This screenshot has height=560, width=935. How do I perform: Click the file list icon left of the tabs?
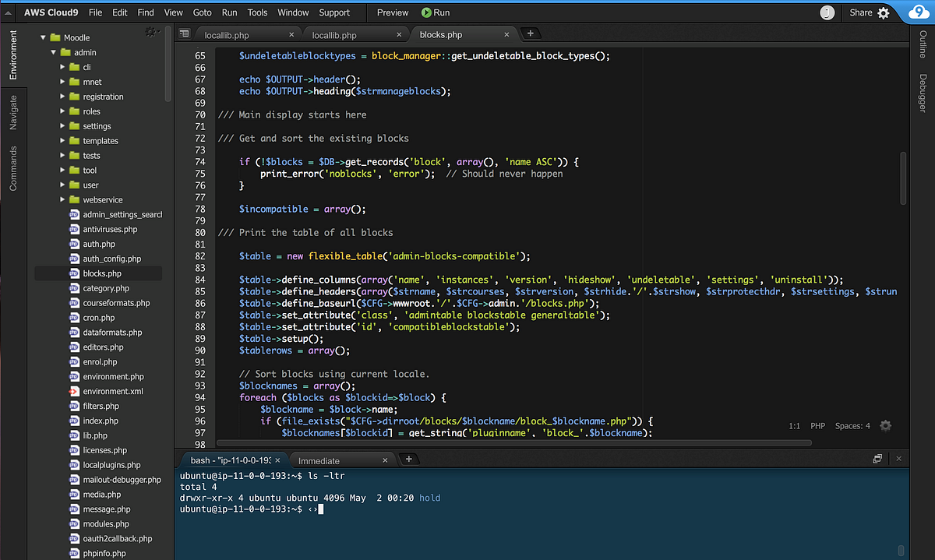(185, 33)
